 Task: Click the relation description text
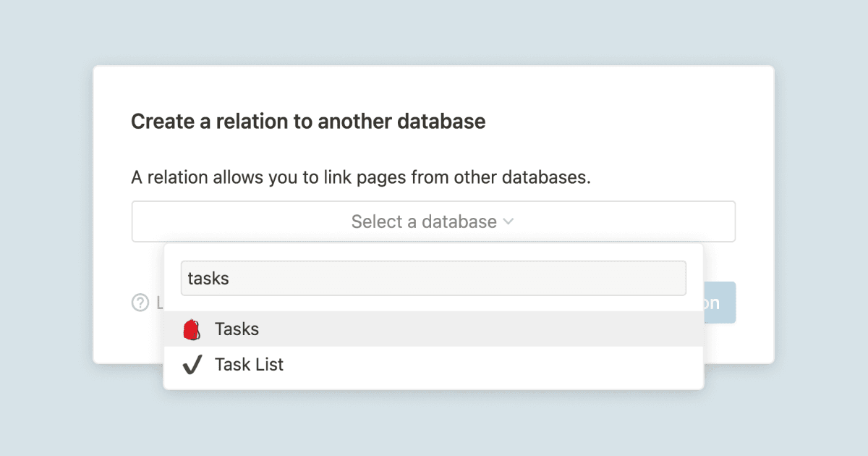360,177
